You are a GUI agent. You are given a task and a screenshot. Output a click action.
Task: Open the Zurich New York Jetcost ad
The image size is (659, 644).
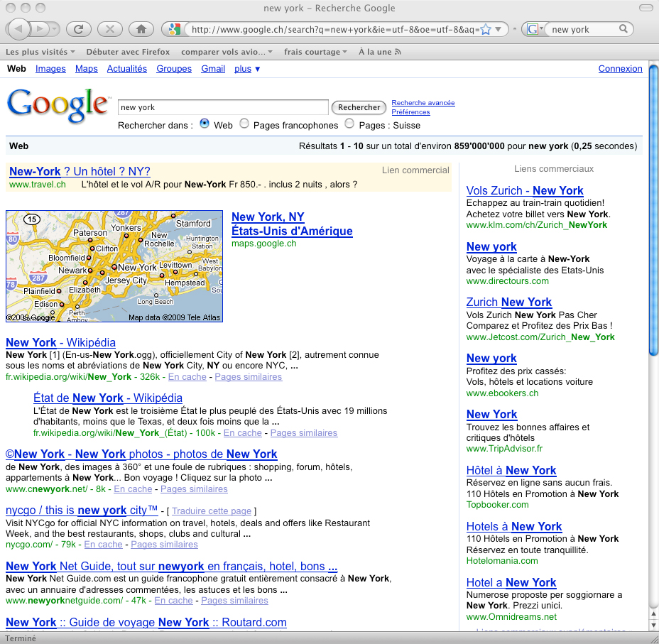point(509,302)
